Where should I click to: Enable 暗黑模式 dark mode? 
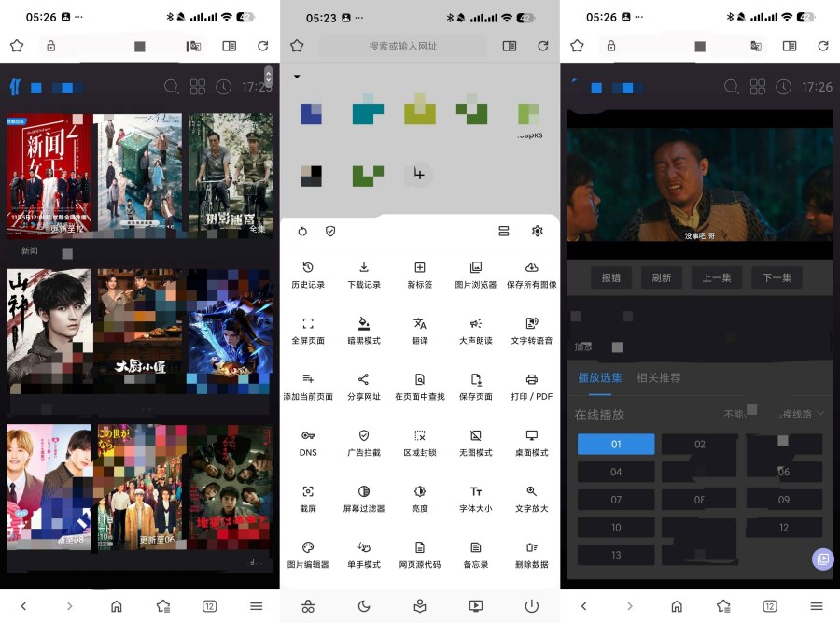tap(364, 329)
